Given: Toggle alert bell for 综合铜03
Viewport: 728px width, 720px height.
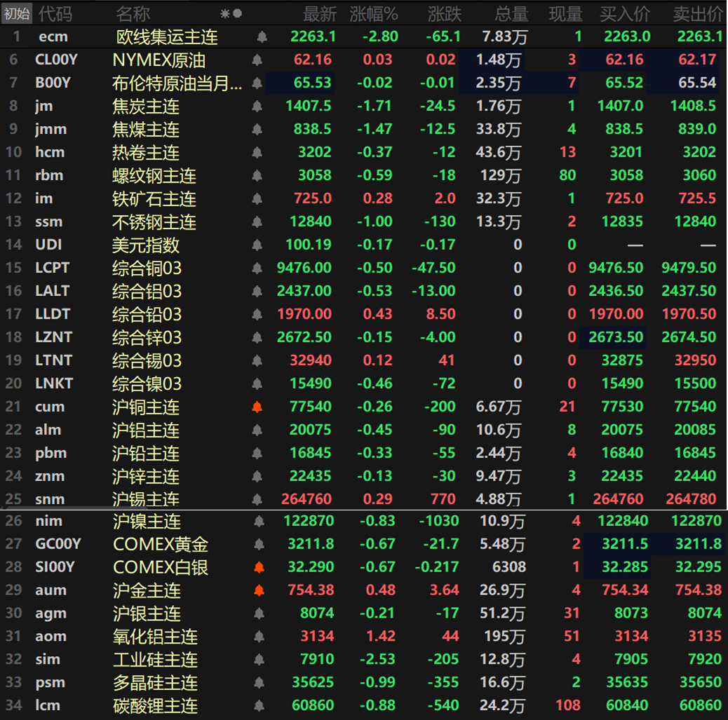Looking at the screenshot, I should click(x=257, y=268).
